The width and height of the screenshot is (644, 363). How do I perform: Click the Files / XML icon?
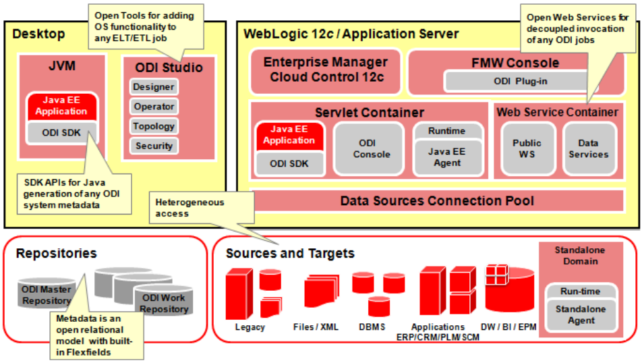click(x=322, y=291)
